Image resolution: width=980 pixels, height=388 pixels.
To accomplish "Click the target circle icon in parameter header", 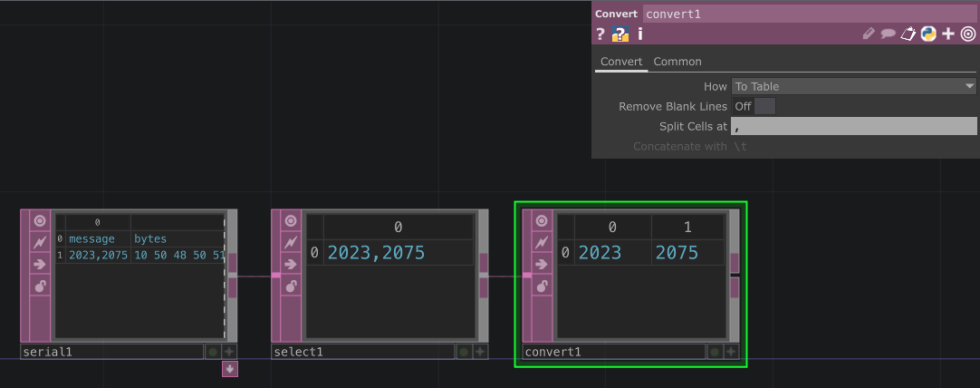I will pyautogui.click(x=968, y=34).
